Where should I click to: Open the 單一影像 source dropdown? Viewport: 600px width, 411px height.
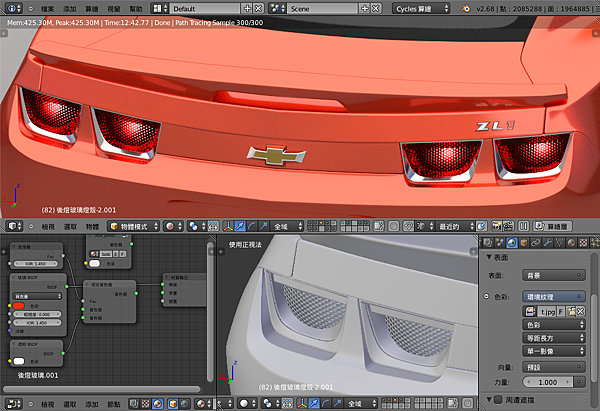coord(554,351)
